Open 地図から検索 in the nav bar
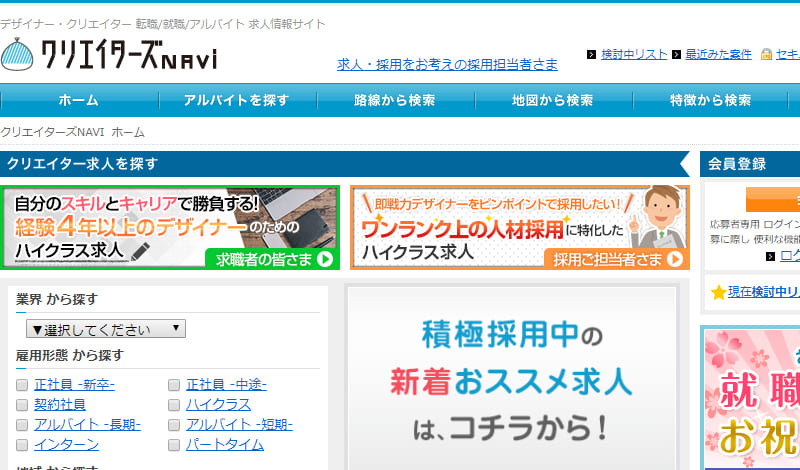Viewport: 800px width, 470px height. 553,100
